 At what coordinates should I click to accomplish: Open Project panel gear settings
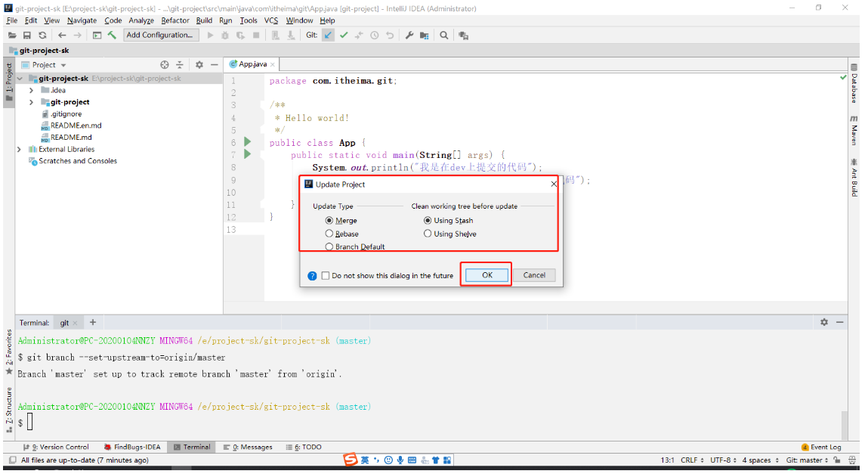[199, 65]
